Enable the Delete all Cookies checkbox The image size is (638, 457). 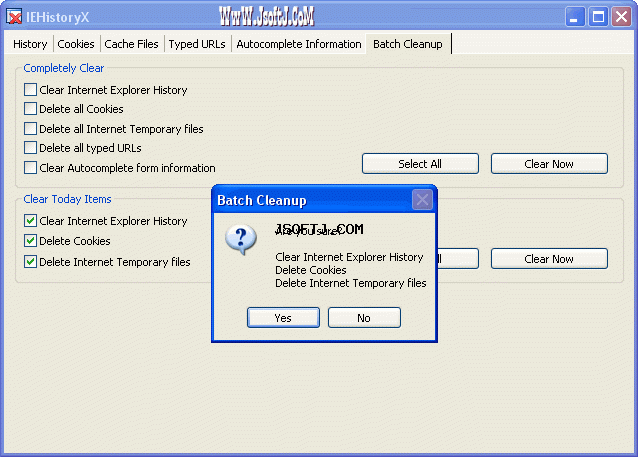(x=30, y=109)
